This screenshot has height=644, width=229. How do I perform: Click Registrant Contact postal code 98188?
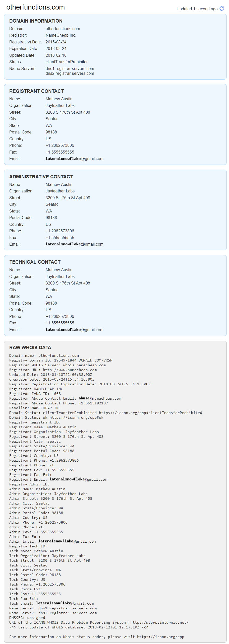[x=51, y=132]
